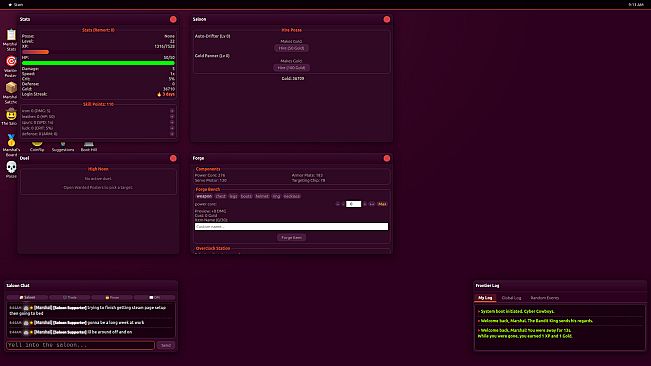Select the boots slot in Forge Bench
The height and width of the screenshot is (366, 651).
point(246,196)
